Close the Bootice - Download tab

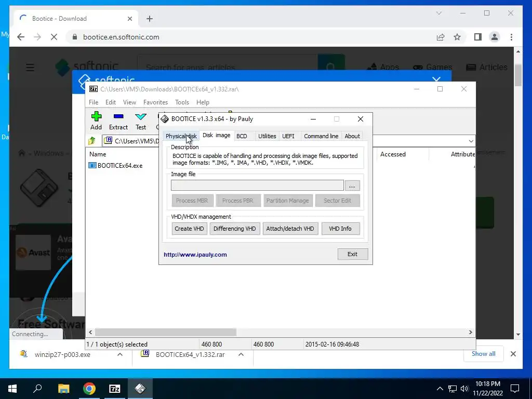point(129,19)
